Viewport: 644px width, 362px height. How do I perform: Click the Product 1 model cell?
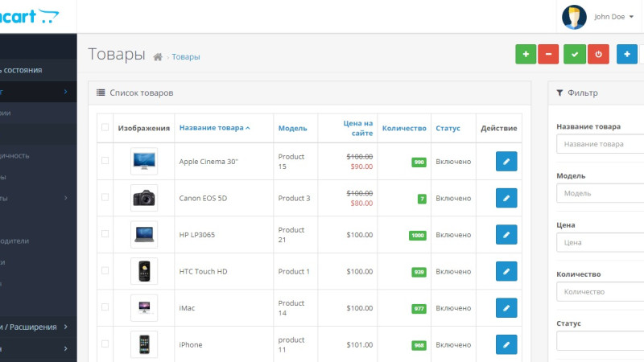(294, 271)
